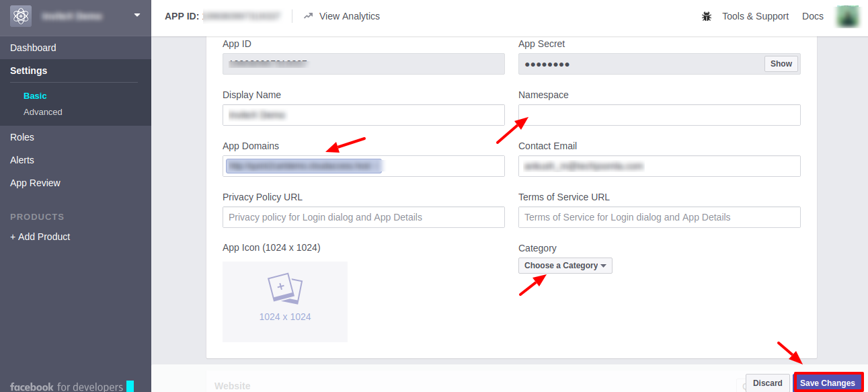Screen dimensions: 868x392
Task: Click into the Namespace field
Action: [x=659, y=115]
